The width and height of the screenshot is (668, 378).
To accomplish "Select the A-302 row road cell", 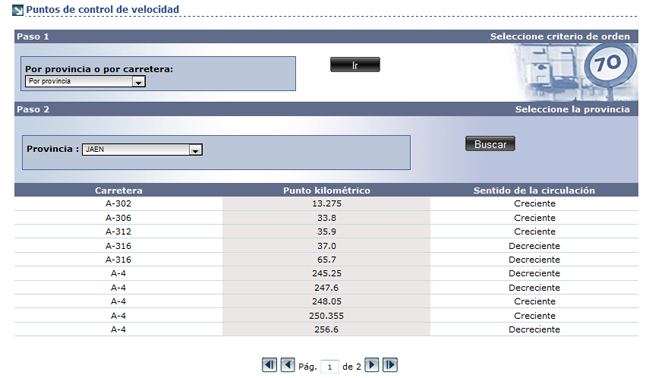I will pos(118,204).
